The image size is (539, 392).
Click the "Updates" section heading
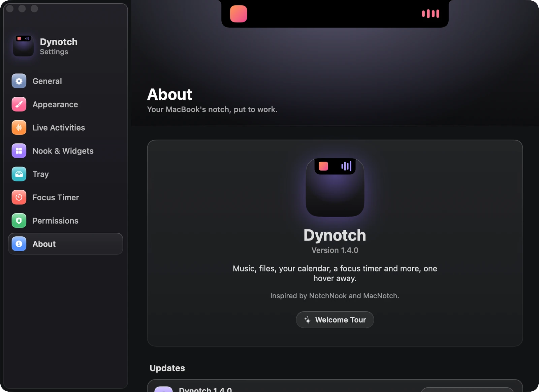(x=167, y=368)
